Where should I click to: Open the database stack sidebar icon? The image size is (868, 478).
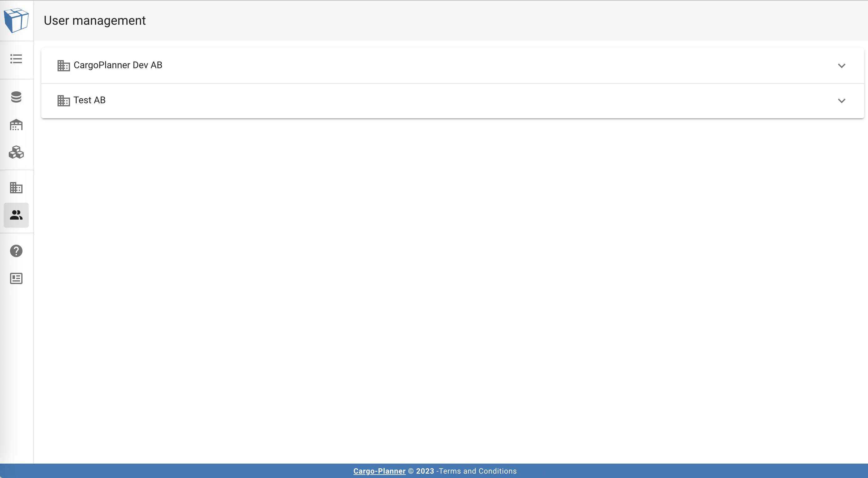coord(16,97)
